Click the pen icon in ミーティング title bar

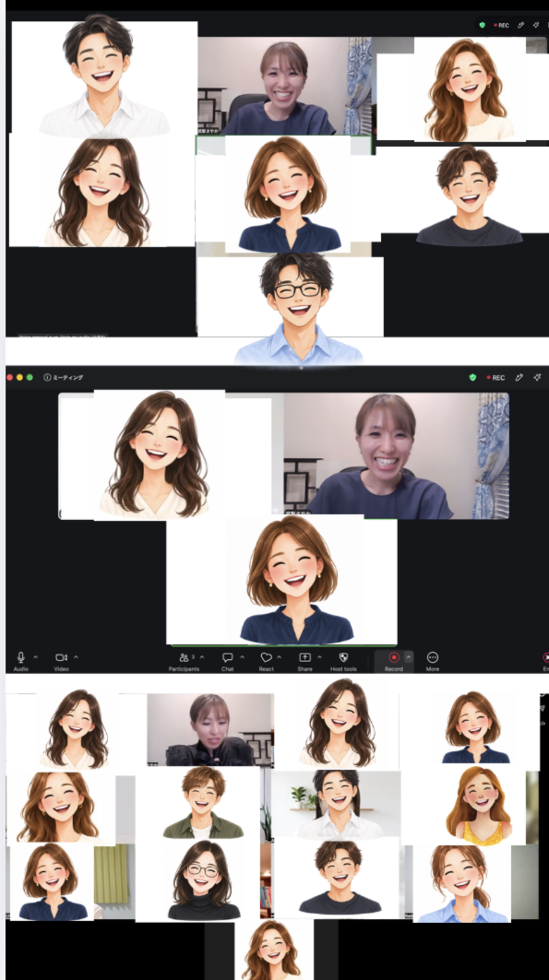(x=519, y=377)
